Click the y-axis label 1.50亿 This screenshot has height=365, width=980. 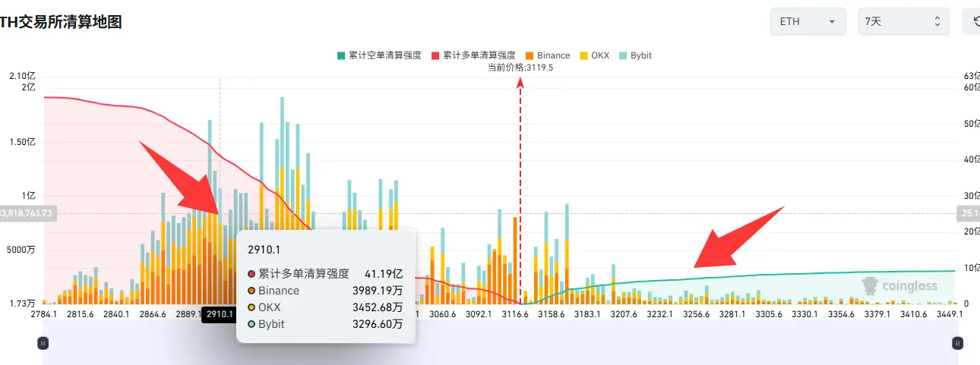click(23, 143)
